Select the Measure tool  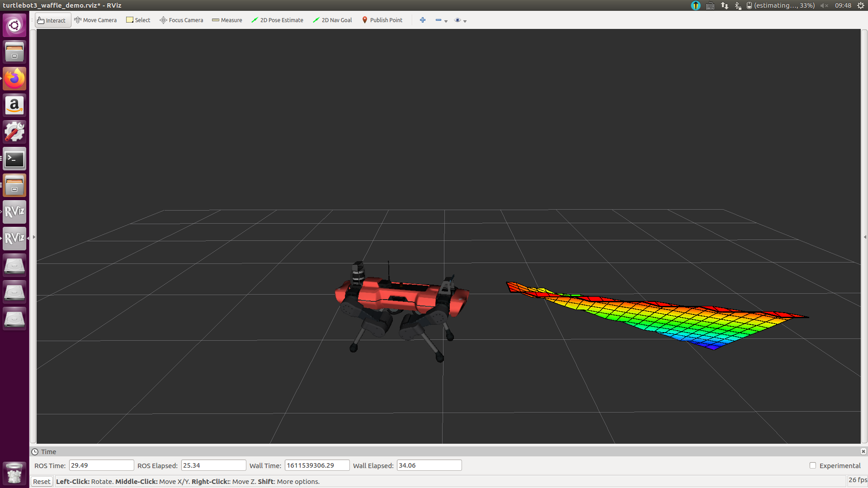[x=227, y=20]
